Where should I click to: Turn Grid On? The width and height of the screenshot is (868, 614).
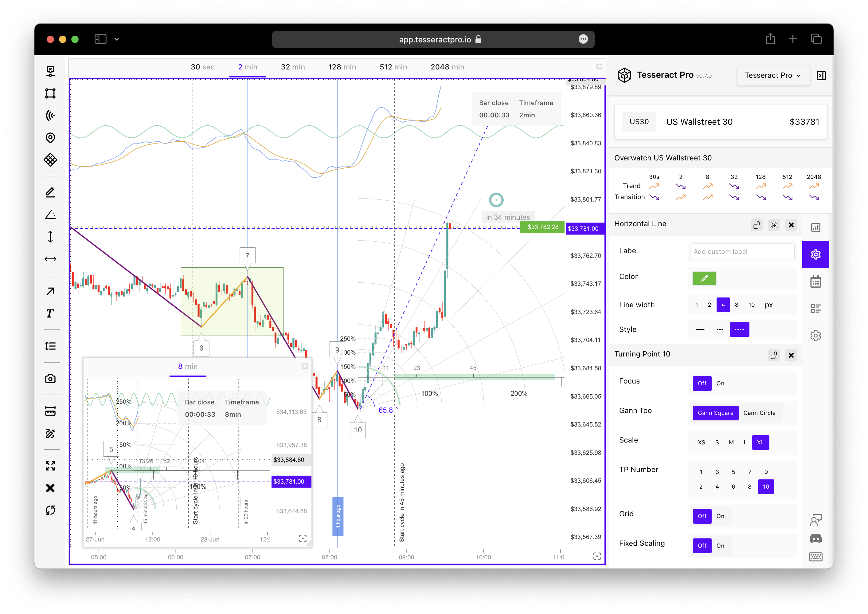pos(720,516)
